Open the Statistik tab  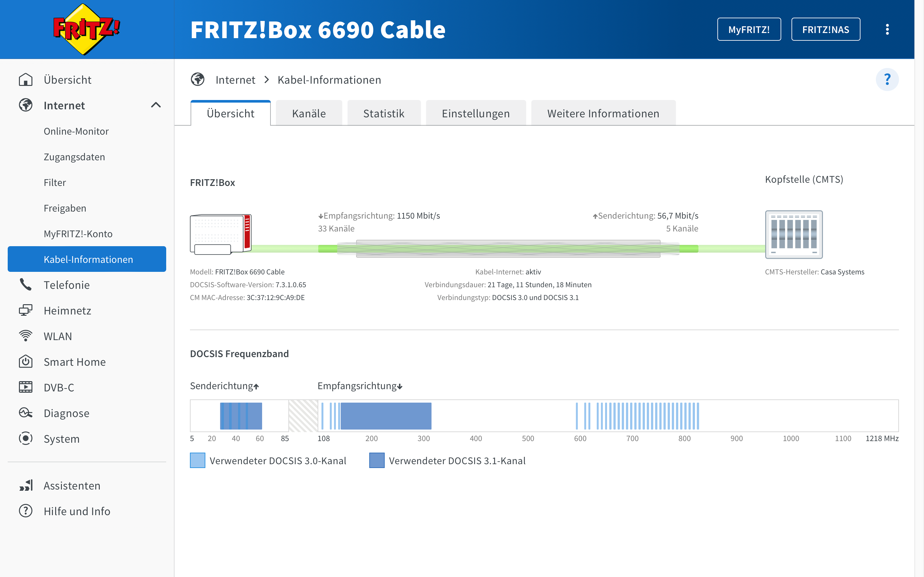pyautogui.click(x=383, y=113)
